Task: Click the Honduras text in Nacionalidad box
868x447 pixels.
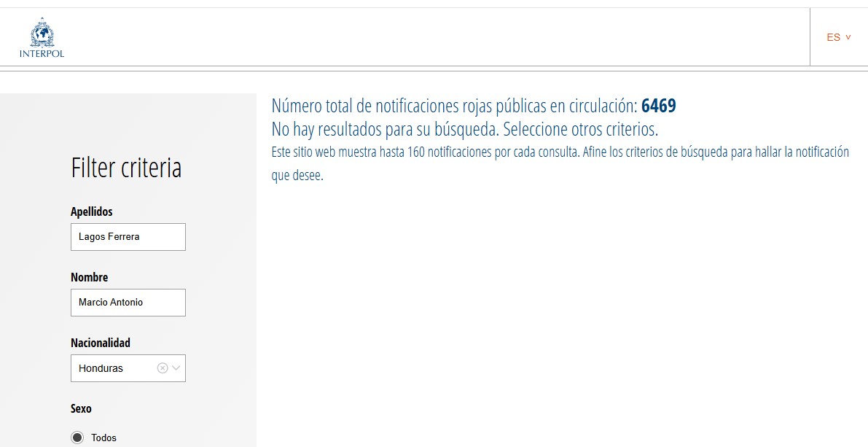Action: click(101, 368)
